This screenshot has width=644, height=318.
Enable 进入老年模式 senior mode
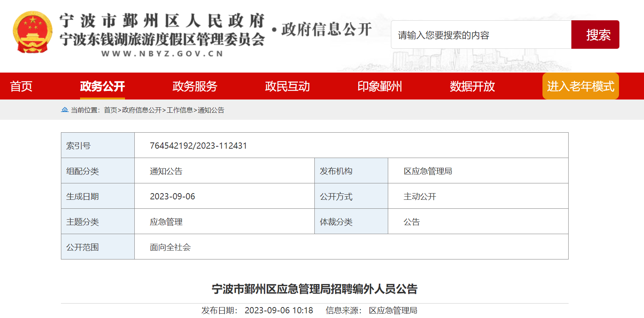point(581,86)
